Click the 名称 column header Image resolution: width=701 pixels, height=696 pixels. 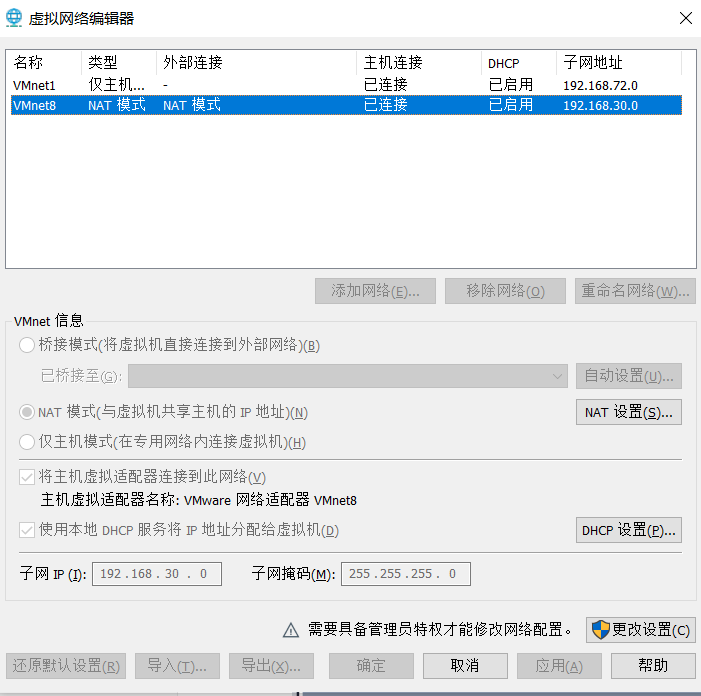pyautogui.click(x=44, y=62)
